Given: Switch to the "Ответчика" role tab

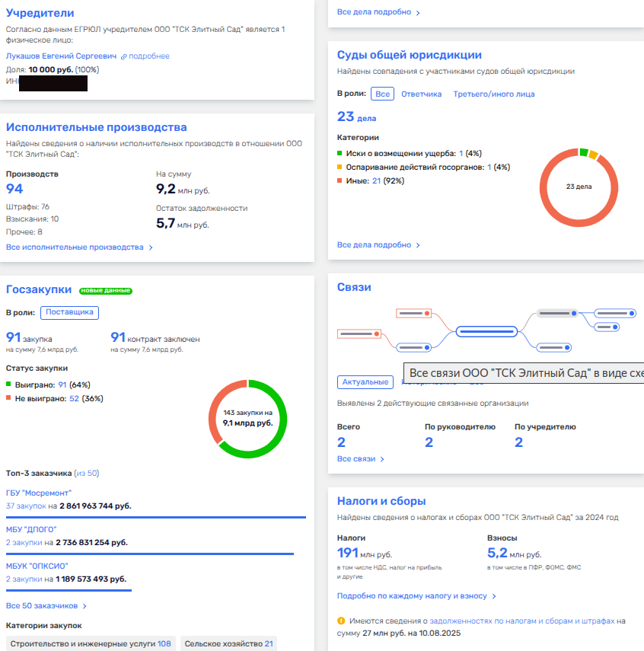Looking at the screenshot, I should tap(421, 94).
